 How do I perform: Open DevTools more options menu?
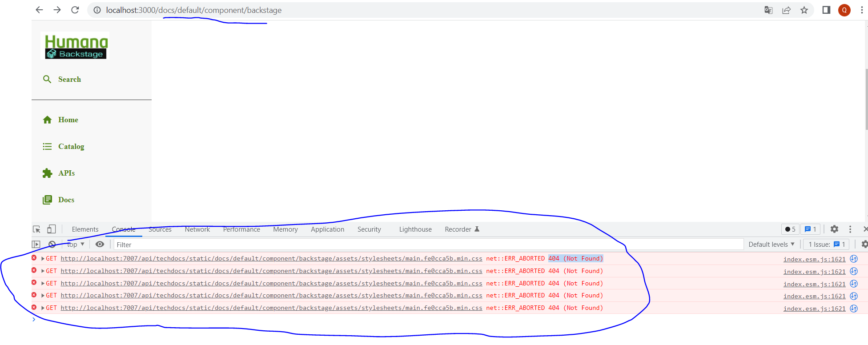click(x=850, y=229)
